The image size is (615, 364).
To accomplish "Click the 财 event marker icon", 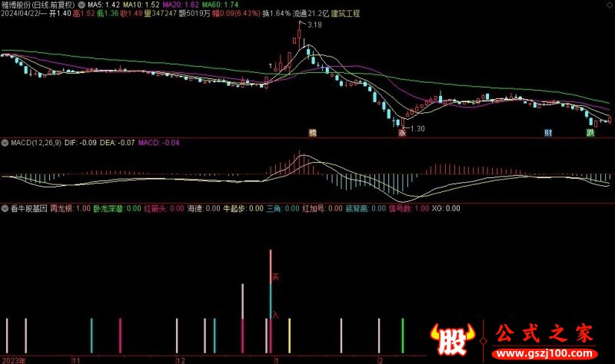I will 548,132.
